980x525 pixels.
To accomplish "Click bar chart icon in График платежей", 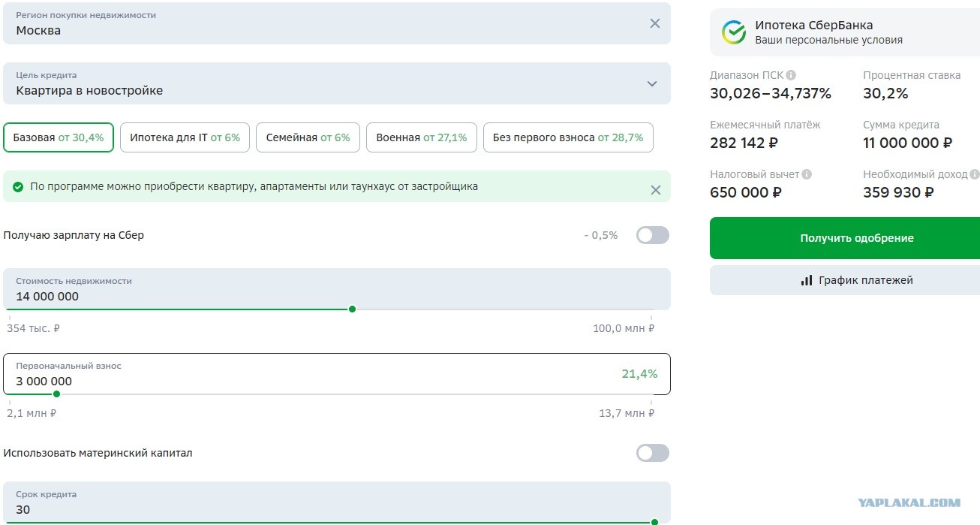I will click(807, 280).
